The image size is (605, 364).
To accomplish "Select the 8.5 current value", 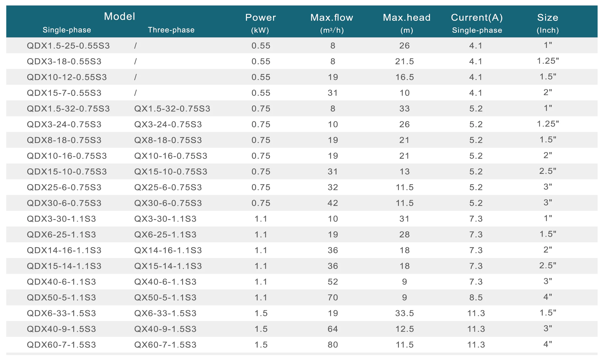I will point(476,297).
